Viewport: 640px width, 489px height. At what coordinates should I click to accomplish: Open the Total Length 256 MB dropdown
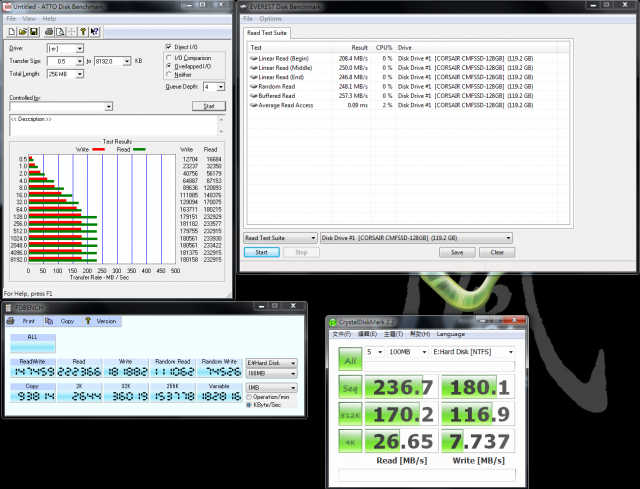[x=80, y=74]
